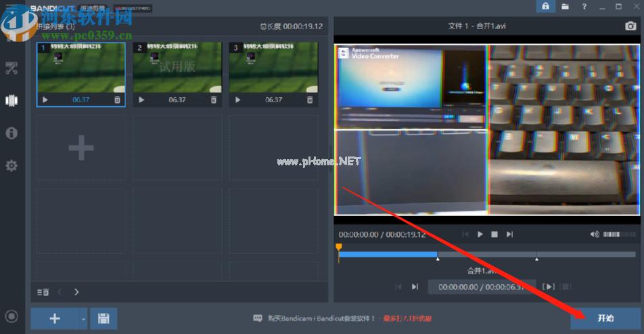Jump to the previous segment in the preview
644x334 pixels.
point(465,234)
